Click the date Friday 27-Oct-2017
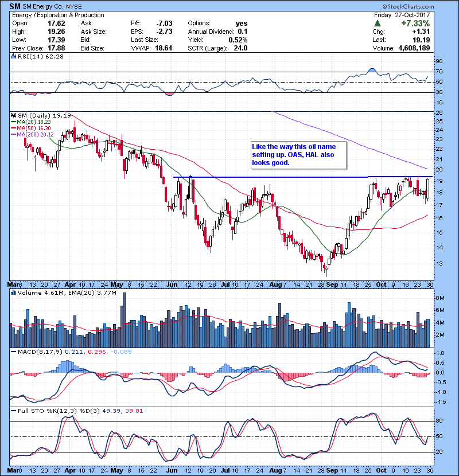Viewport: 459px width, 476px height. [x=402, y=15]
